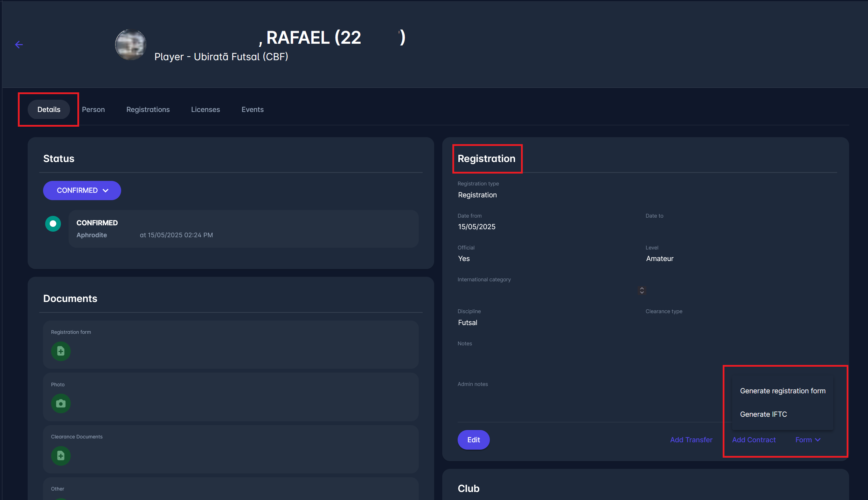Click the Add Transfer link

pyautogui.click(x=691, y=440)
